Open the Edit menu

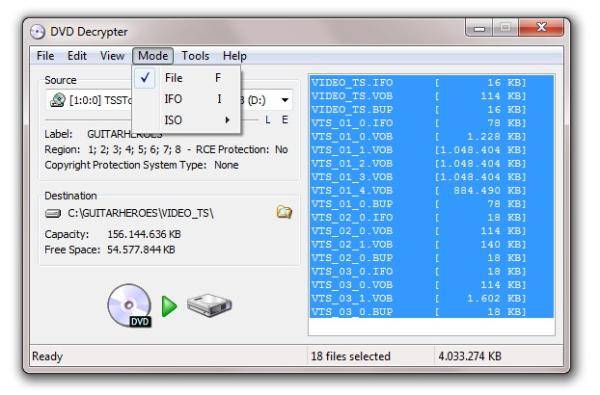(x=77, y=56)
